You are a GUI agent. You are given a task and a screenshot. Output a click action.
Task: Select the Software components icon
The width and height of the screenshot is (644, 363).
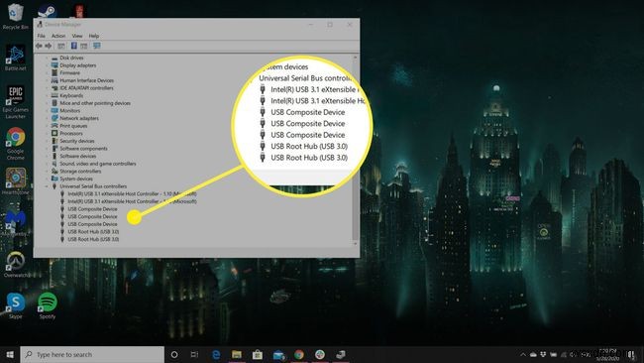point(54,149)
